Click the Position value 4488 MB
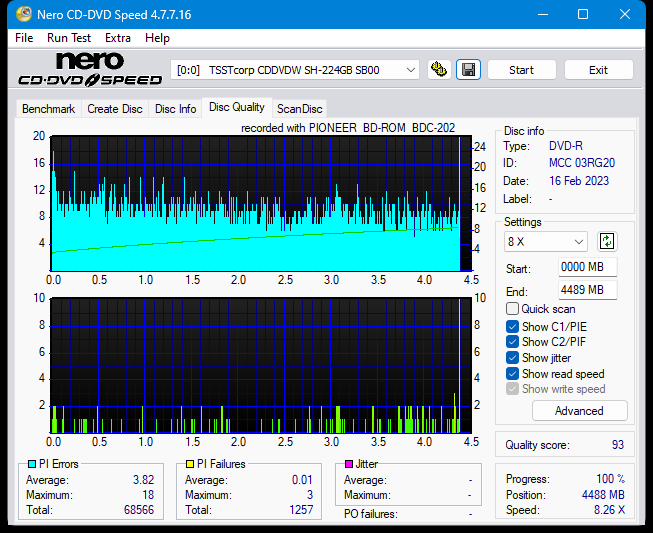Image resolution: width=653 pixels, height=533 pixels. pyautogui.click(x=603, y=495)
